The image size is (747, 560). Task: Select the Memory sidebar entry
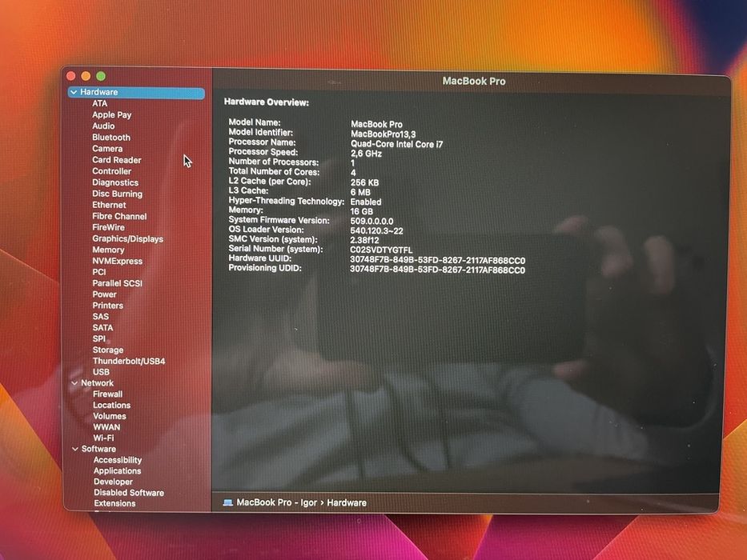pos(108,250)
